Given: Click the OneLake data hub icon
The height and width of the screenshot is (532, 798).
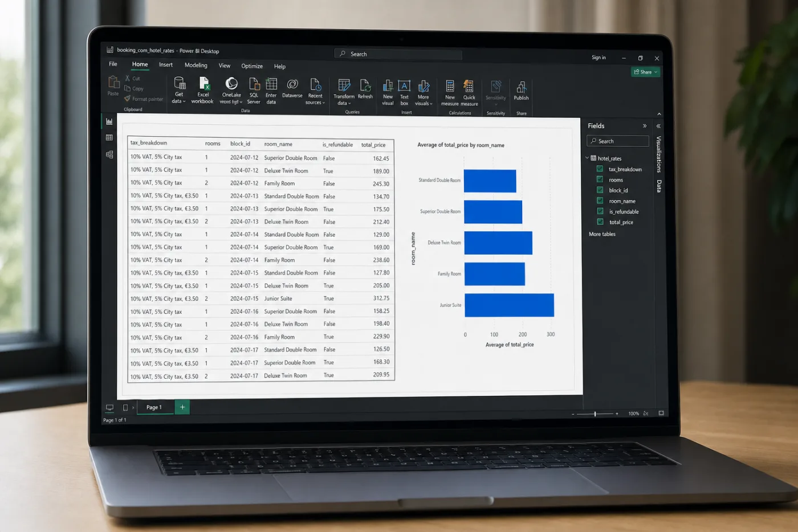Looking at the screenshot, I should tap(231, 84).
